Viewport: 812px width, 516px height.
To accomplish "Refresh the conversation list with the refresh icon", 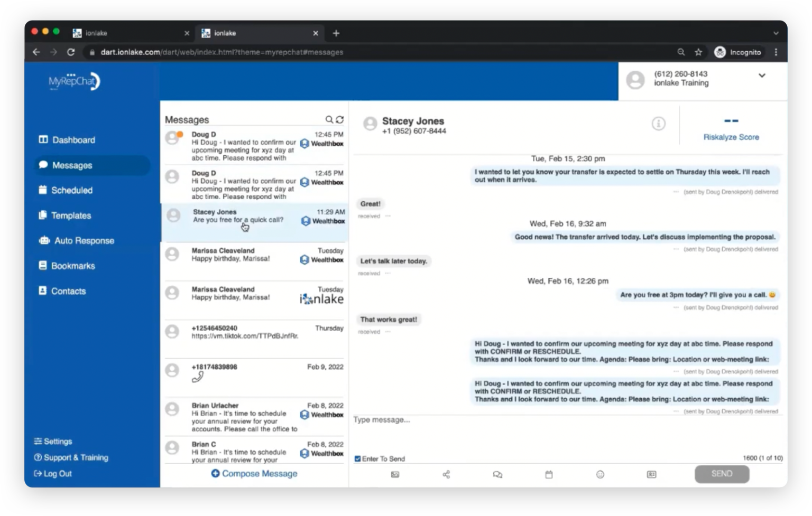I will click(340, 119).
